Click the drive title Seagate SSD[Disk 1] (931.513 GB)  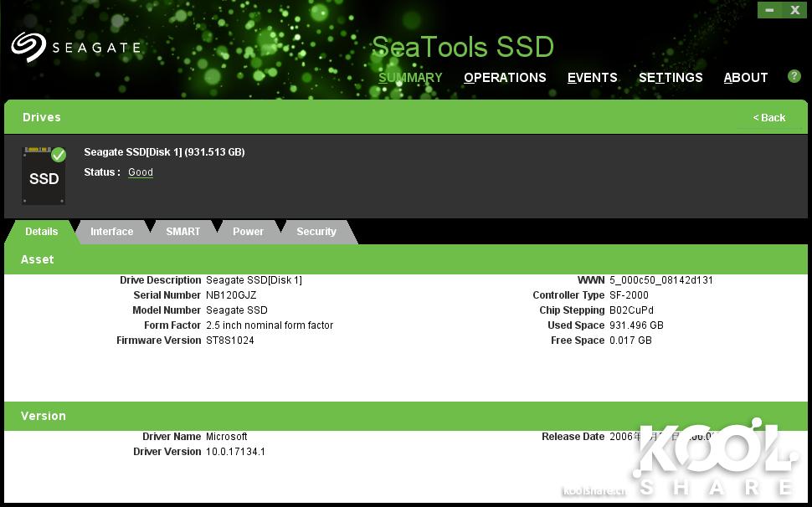164,152
